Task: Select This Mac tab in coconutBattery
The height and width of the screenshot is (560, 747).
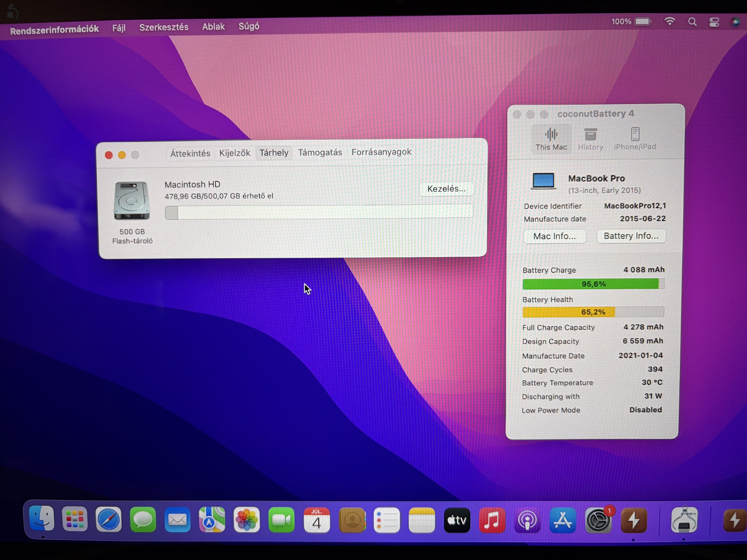Action: click(551, 139)
